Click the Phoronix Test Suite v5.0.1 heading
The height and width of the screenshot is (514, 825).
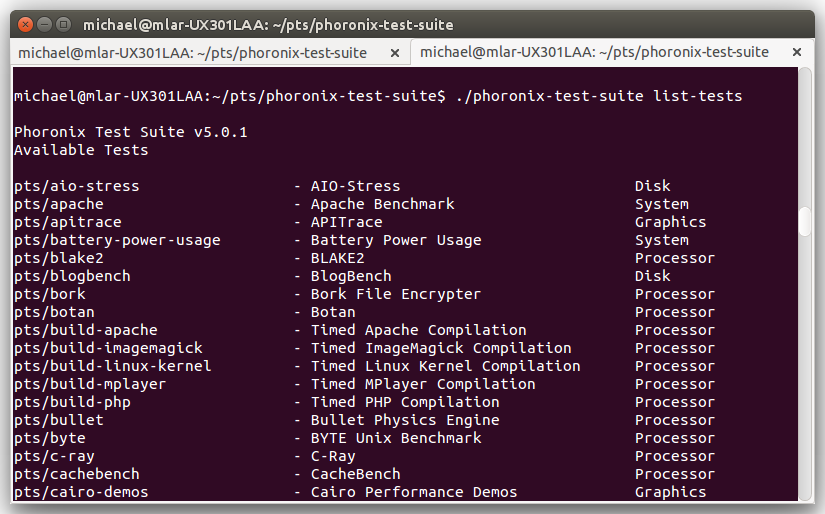tap(130, 132)
